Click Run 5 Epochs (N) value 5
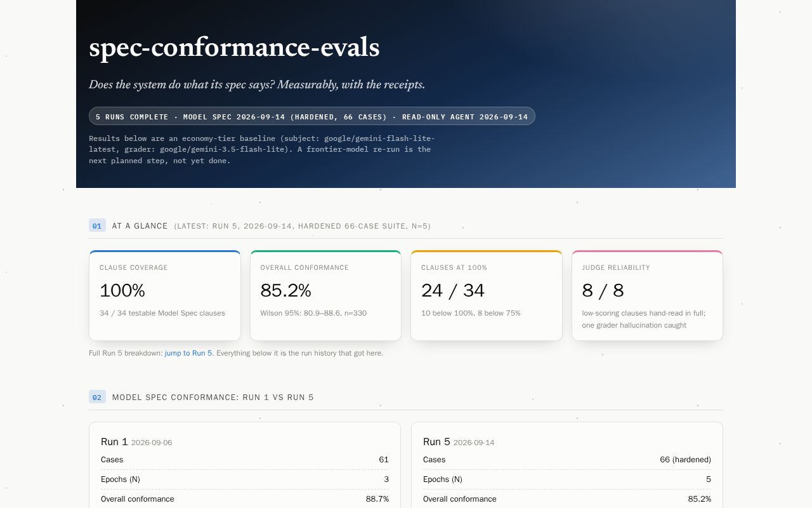Image resolution: width=812 pixels, height=508 pixels. pyautogui.click(x=709, y=479)
